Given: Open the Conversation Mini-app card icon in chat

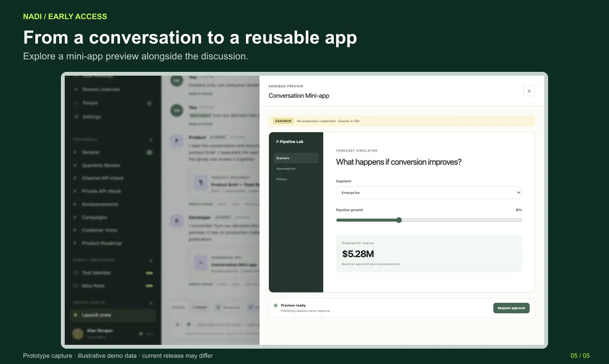Looking at the screenshot, I should 200,262.
